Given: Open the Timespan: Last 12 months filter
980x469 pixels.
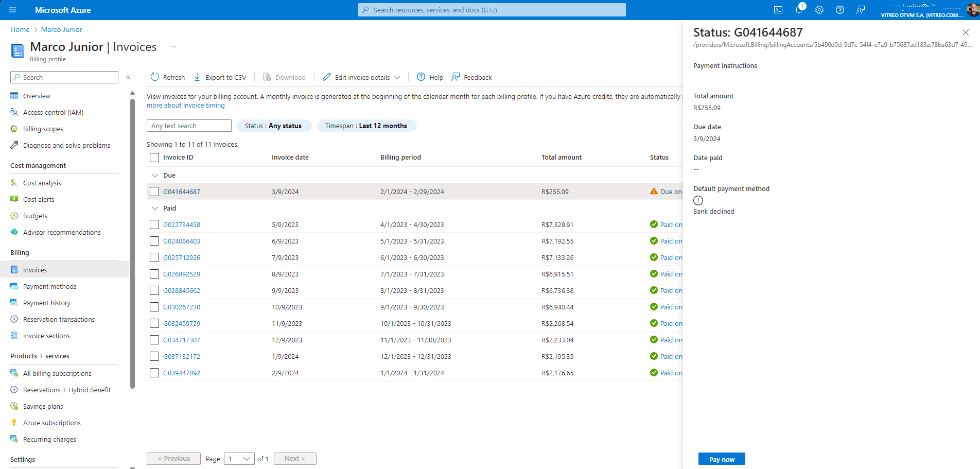Looking at the screenshot, I should coord(366,126).
